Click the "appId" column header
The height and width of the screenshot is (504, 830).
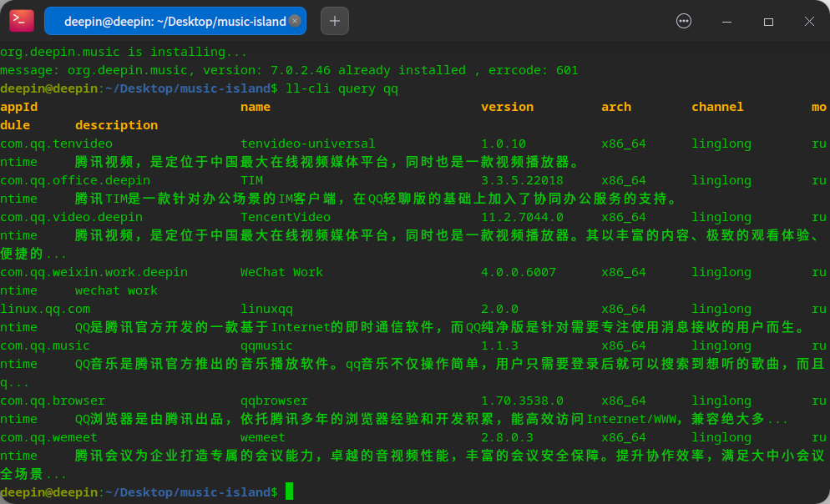tap(18, 107)
